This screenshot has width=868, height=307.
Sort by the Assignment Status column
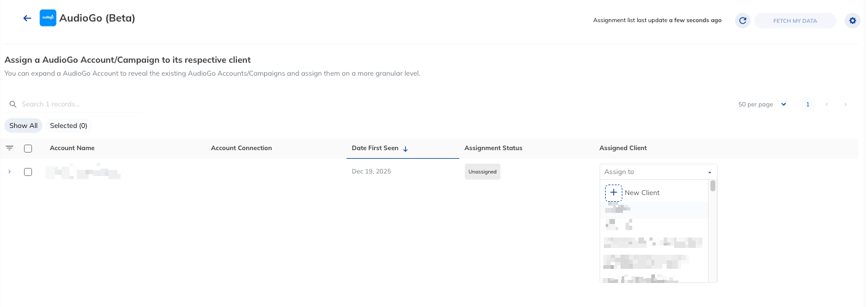point(493,148)
